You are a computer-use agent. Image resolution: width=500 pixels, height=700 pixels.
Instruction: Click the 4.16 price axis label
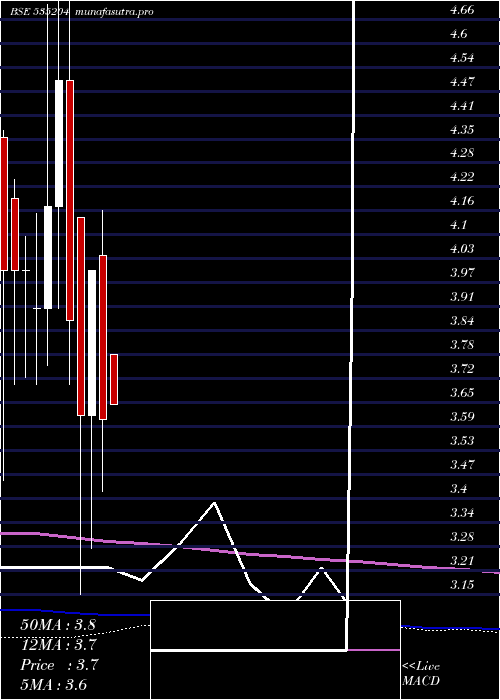pos(462,201)
